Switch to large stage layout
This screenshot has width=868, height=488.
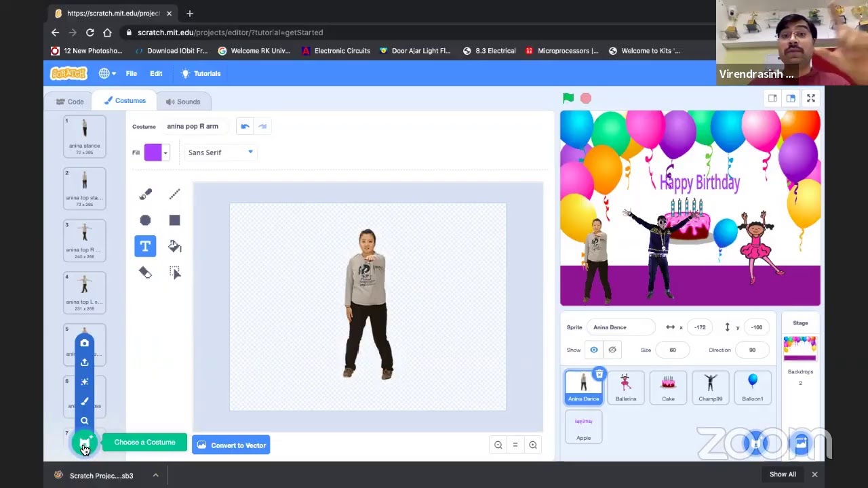[x=791, y=98]
